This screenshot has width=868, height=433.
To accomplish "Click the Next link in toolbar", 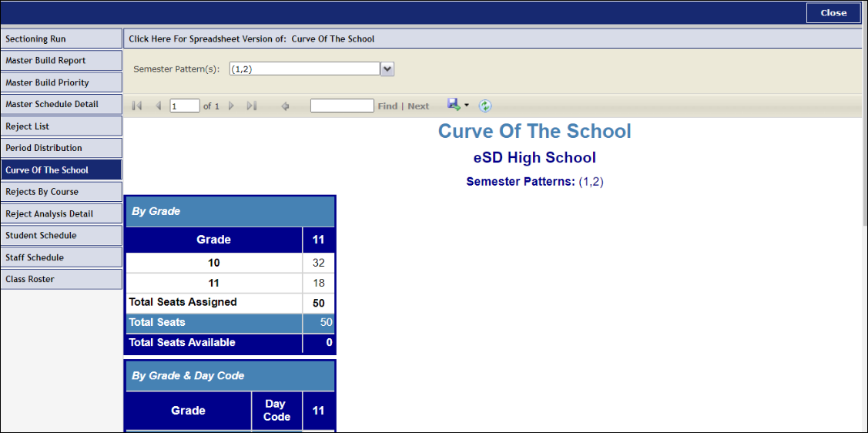I will tap(418, 106).
